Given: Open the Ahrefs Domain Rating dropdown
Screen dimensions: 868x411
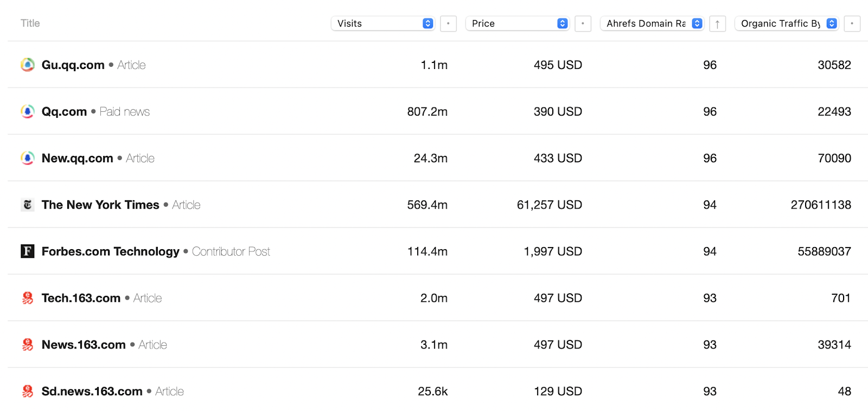Looking at the screenshot, I should point(652,24).
